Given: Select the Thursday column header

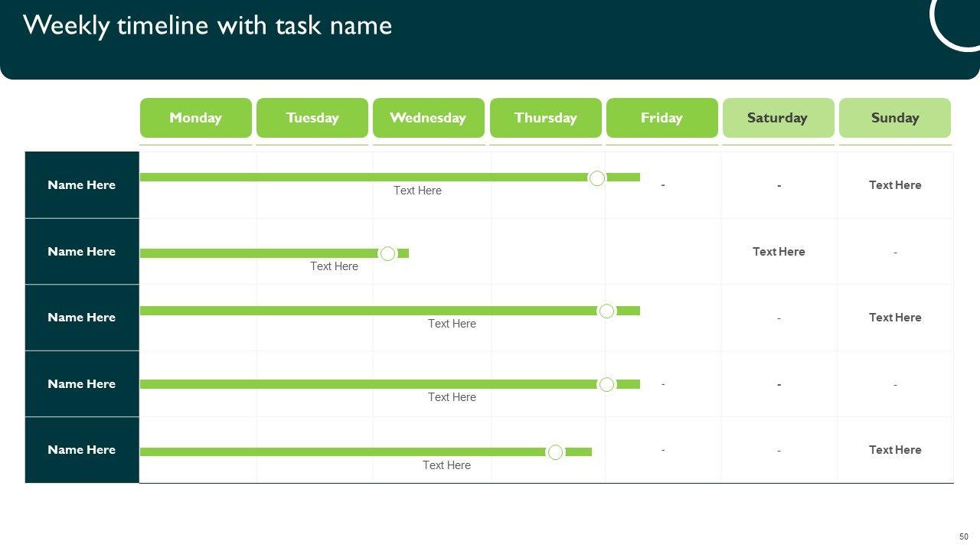Looking at the screenshot, I should point(545,118).
